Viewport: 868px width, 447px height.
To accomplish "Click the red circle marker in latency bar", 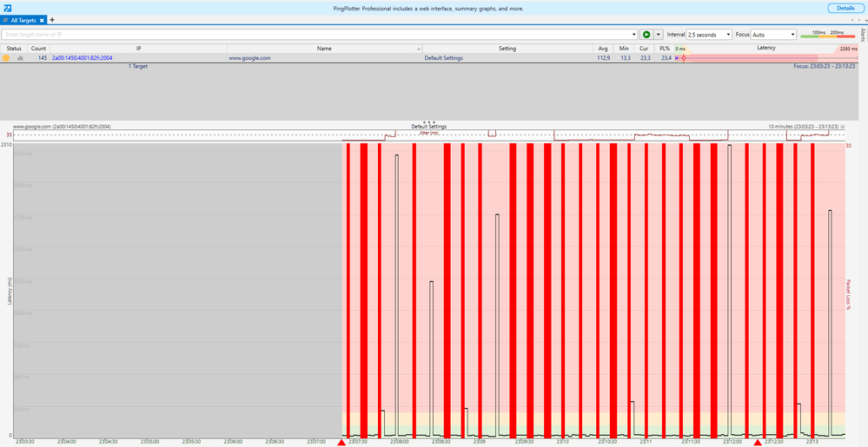I will (683, 58).
